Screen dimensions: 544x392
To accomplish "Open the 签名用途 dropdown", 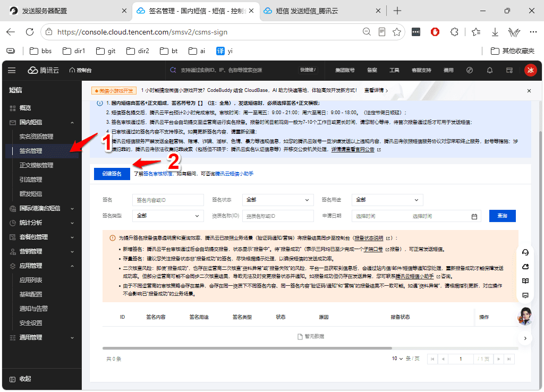I will click(387, 200).
